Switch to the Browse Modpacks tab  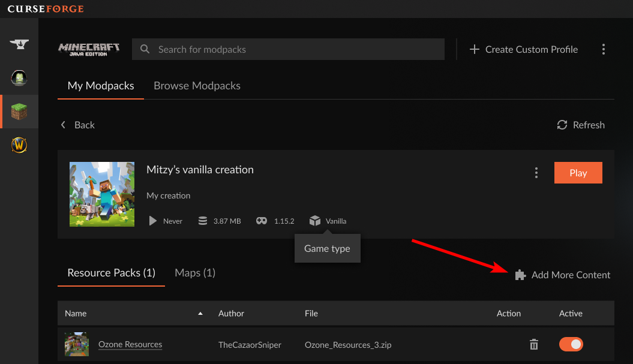[x=197, y=86]
